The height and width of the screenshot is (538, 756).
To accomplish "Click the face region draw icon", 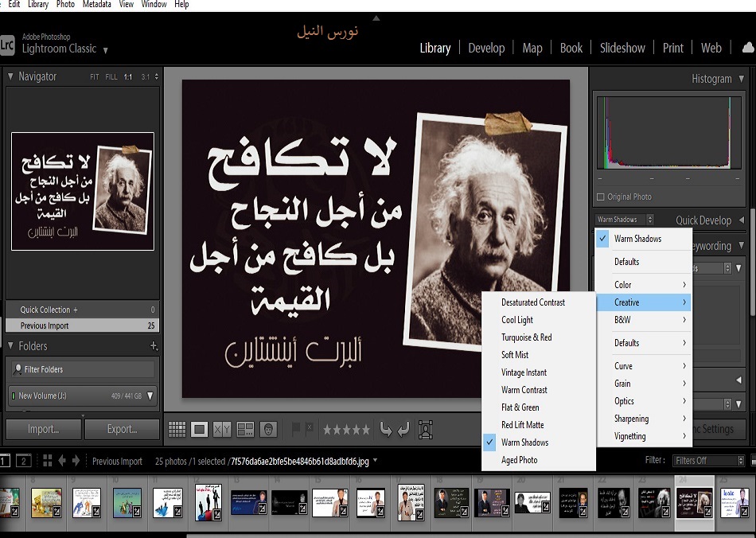I will coord(426,429).
